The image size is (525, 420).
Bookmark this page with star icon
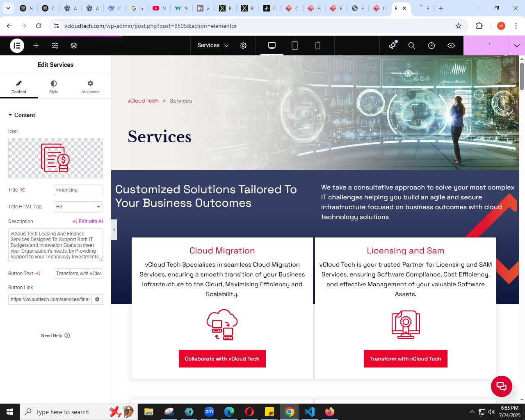(x=459, y=26)
